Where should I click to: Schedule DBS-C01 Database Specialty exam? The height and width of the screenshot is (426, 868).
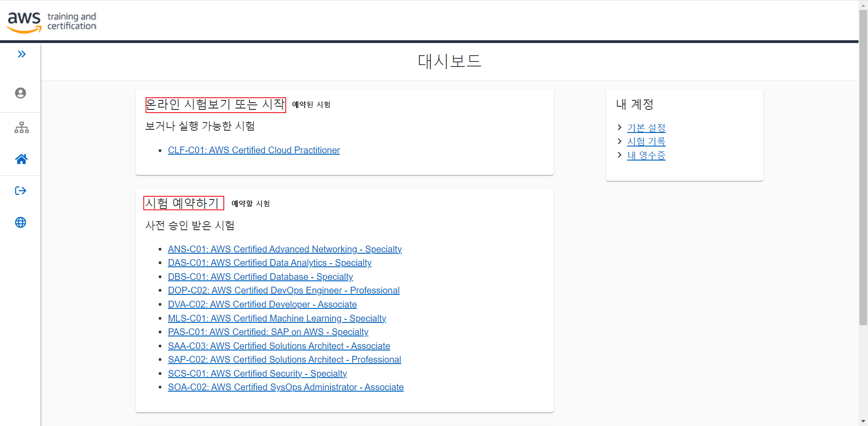pyautogui.click(x=260, y=277)
